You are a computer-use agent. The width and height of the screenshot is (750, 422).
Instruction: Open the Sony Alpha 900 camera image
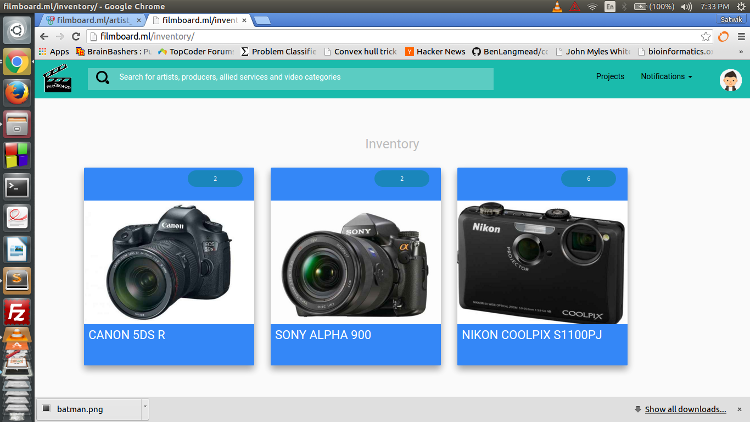tap(356, 262)
